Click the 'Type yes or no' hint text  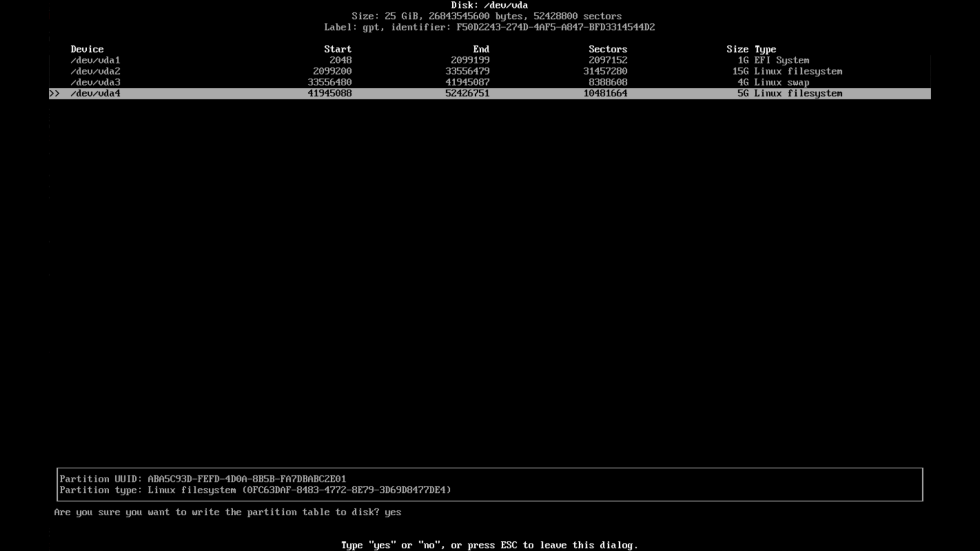[x=490, y=545]
